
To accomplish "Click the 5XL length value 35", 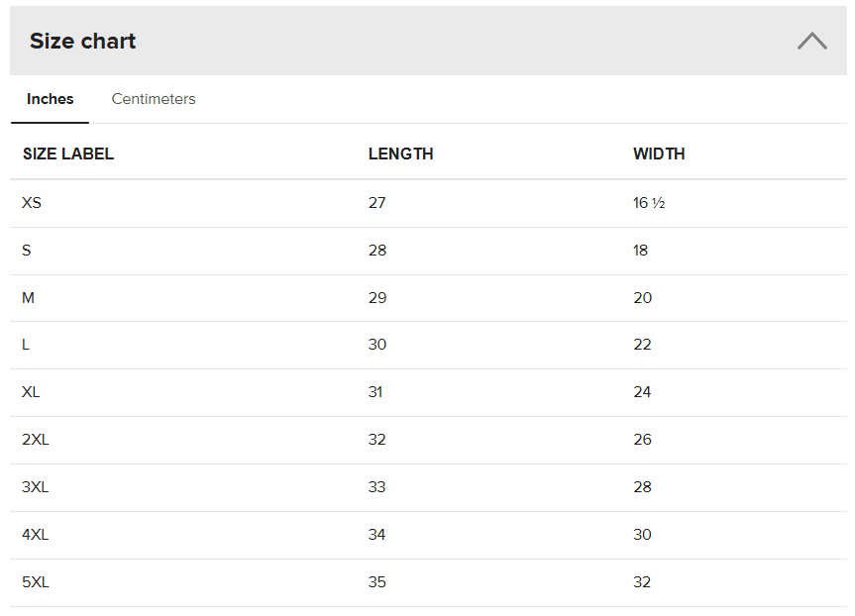I will (x=377, y=582).
